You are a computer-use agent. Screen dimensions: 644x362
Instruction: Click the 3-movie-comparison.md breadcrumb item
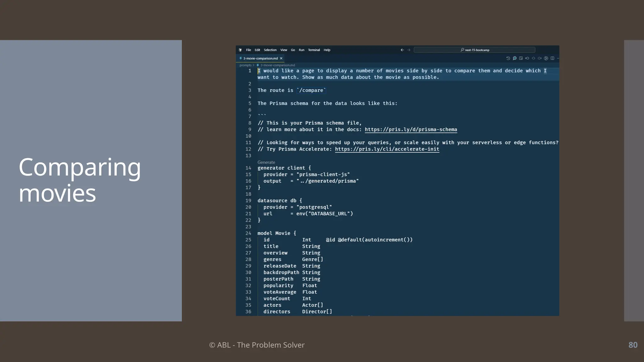277,65
